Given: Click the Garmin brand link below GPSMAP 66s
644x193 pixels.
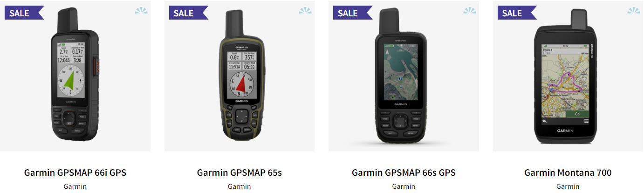Looking at the screenshot, I should [x=404, y=186].
